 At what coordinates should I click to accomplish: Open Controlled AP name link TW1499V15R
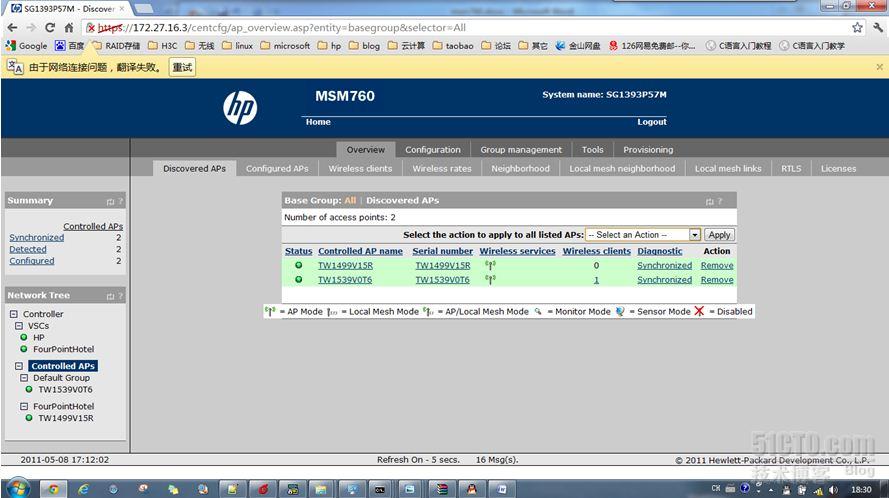(x=345, y=265)
